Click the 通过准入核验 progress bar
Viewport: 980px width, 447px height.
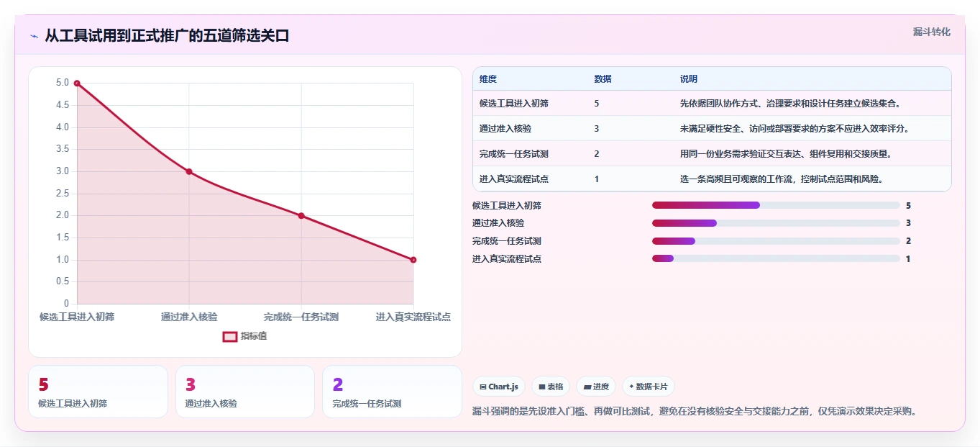(776, 223)
